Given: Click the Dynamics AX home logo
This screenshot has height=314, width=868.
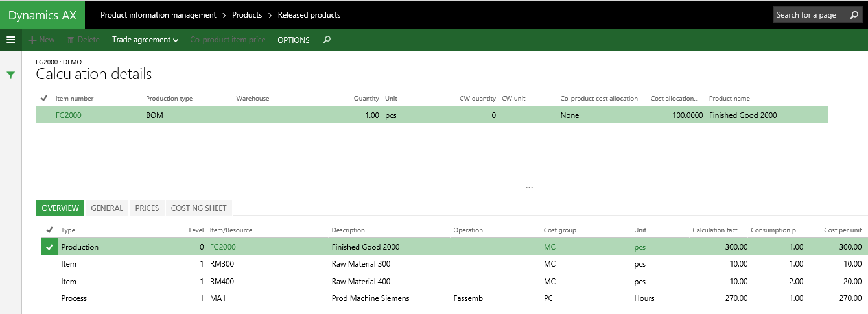Looking at the screenshot, I should point(42,15).
